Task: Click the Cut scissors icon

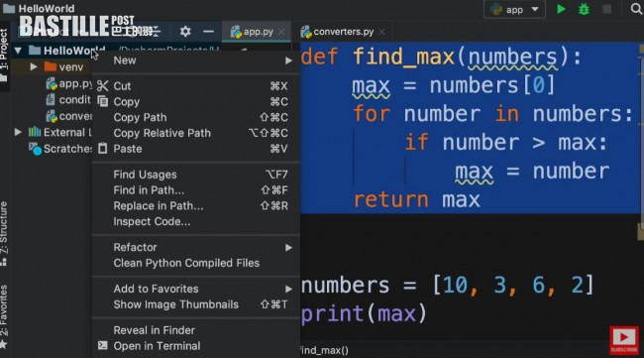Action: [102, 85]
